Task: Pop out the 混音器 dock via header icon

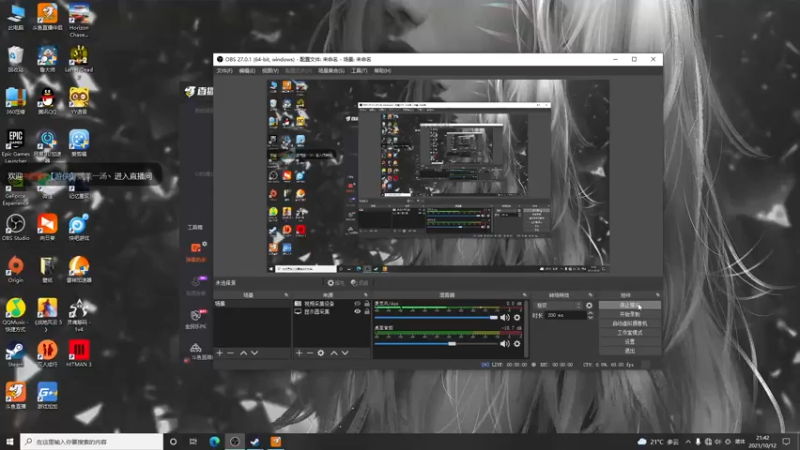Action: [x=524, y=295]
